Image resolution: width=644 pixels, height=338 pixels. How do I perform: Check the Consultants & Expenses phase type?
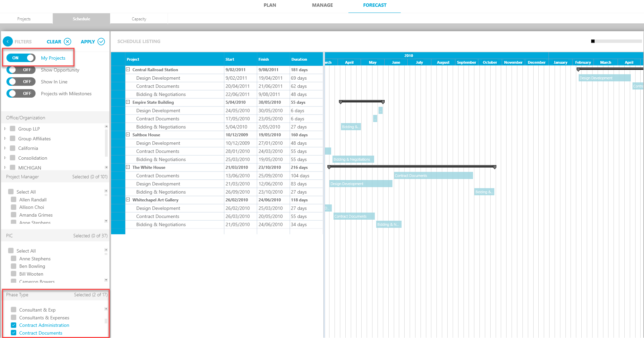click(13, 317)
